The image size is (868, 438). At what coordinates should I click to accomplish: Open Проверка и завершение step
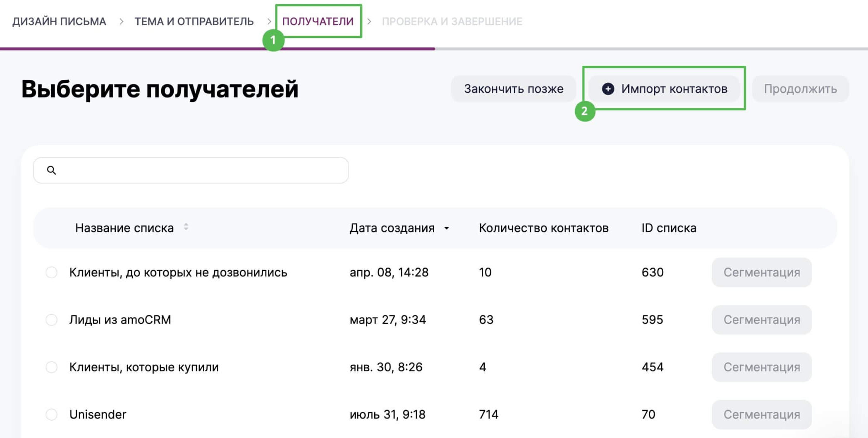point(452,21)
